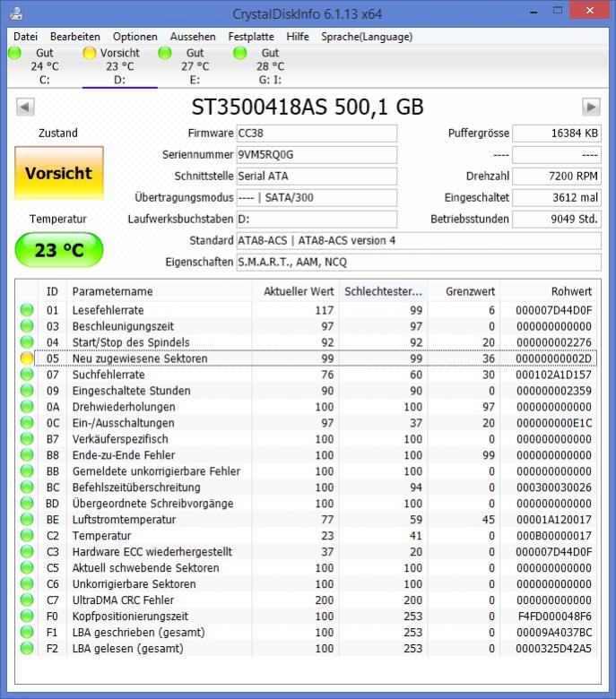616x699 pixels.
Task: Open the Festplatte menu
Action: [x=251, y=37]
